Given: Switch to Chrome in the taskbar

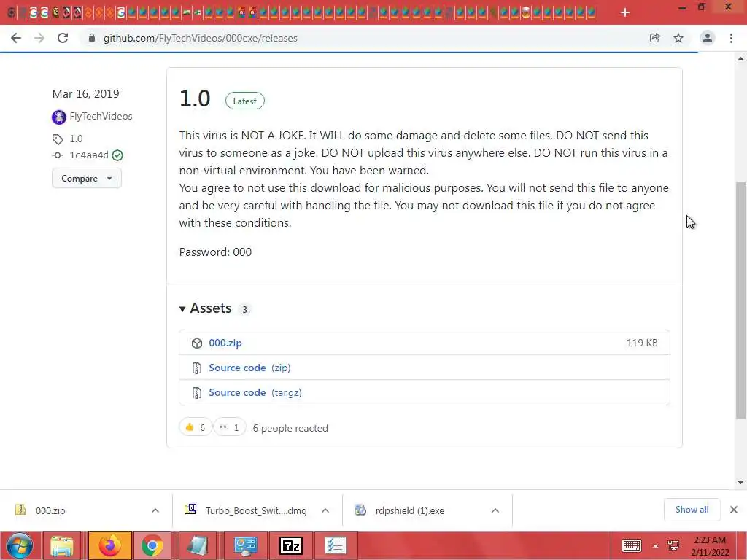Looking at the screenshot, I should [x=152, y=545].
